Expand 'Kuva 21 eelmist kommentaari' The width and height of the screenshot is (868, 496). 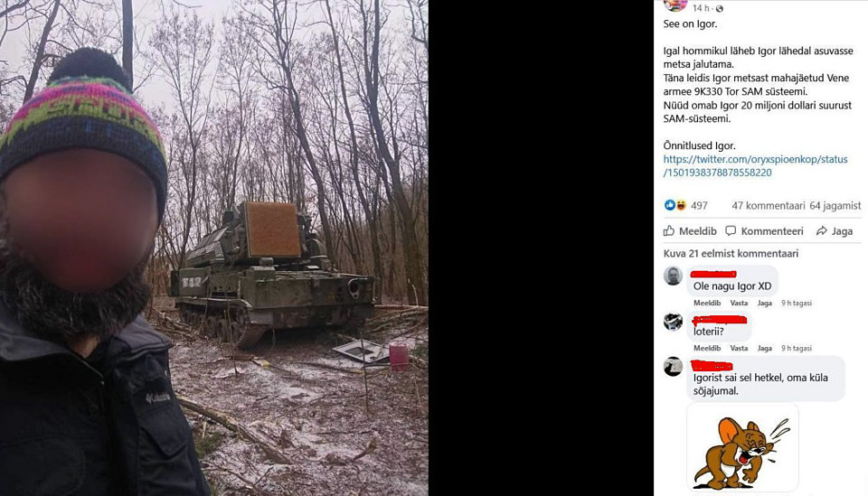731,253
